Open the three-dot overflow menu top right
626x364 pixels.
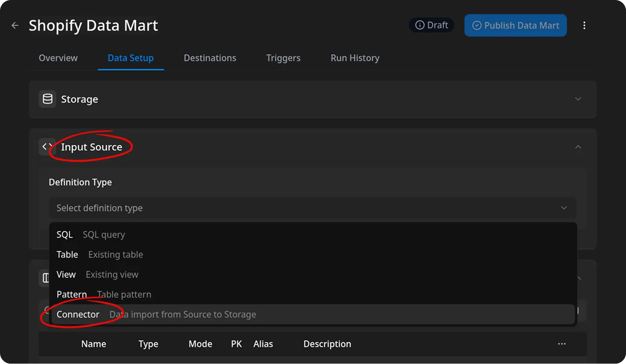tap(584, 25)
